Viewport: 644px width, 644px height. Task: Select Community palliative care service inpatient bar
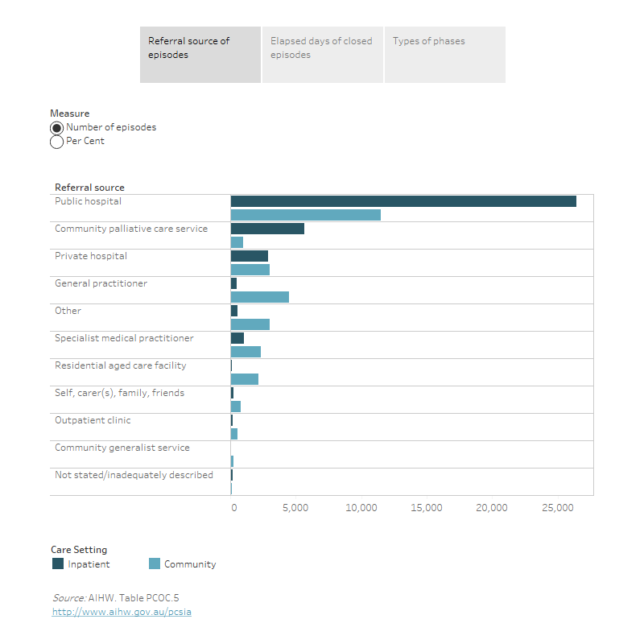tap(267, 229)
